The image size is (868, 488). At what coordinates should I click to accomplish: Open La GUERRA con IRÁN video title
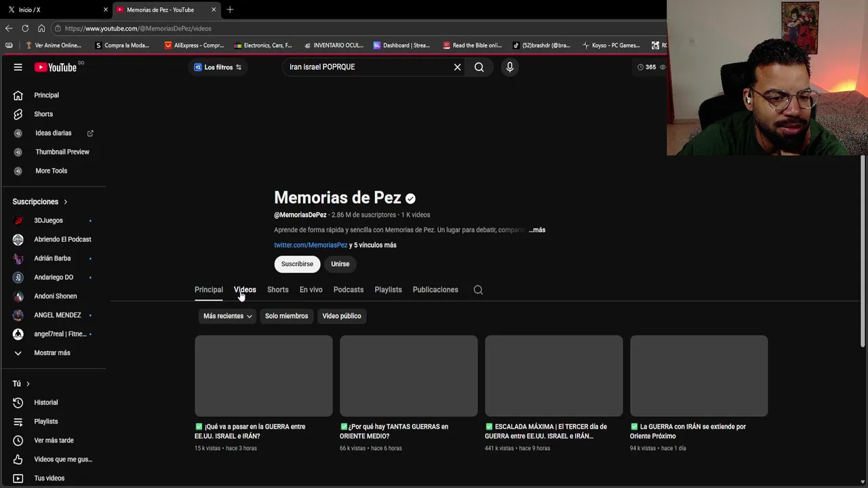point(688,431)
